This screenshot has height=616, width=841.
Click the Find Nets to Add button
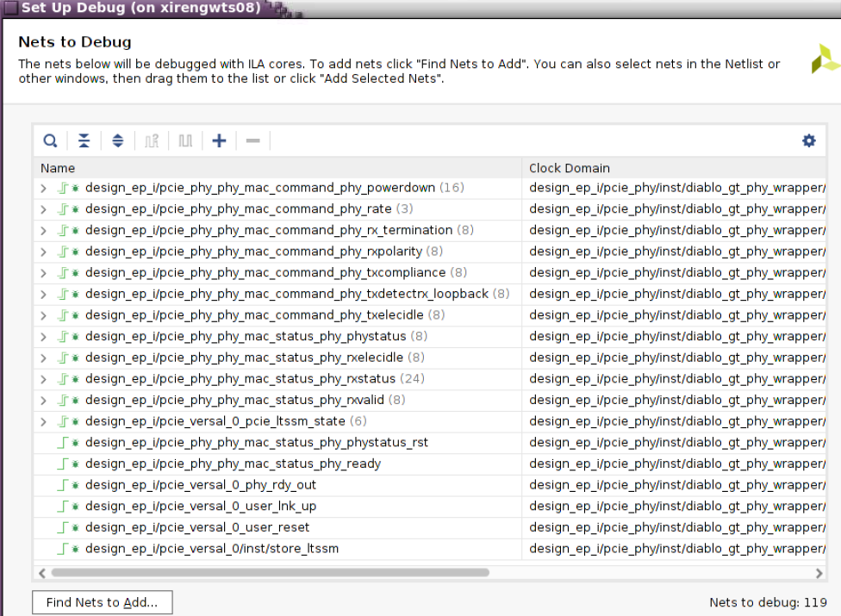103,602
